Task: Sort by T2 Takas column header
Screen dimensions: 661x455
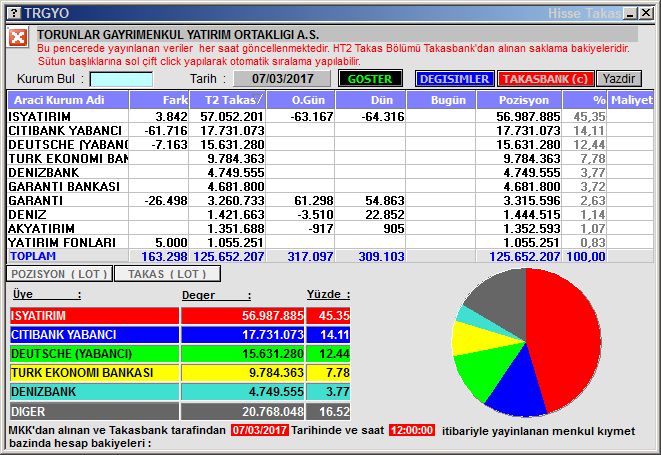Action: coord(228,100)
